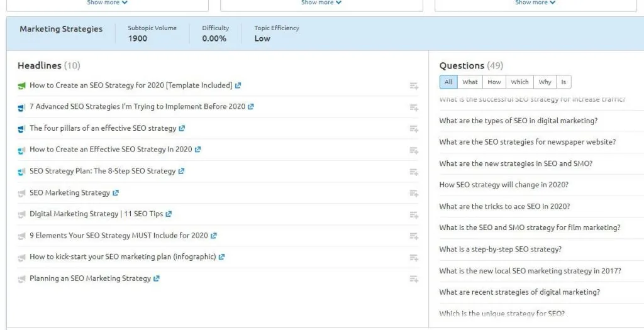
Task: Add 'SEO Strategy Plan: The 8-Step' to list
Action: pyautogui.click(x=414, y=172)
